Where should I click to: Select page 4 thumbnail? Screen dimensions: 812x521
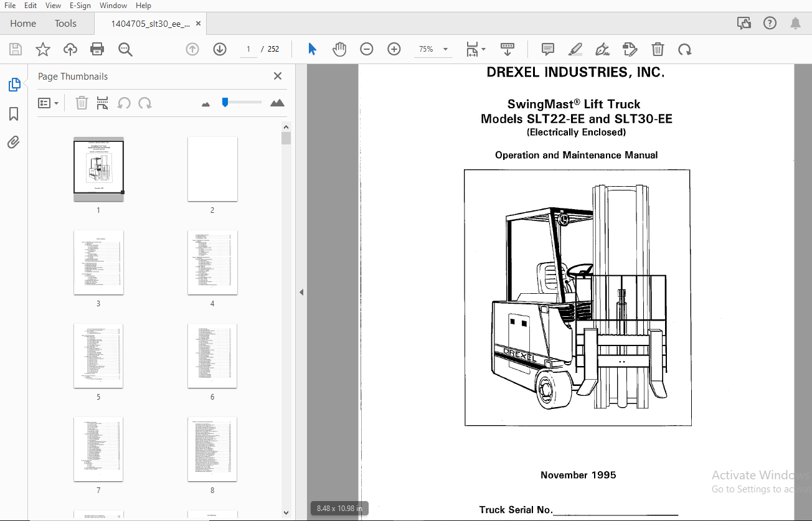coord(212,262)
